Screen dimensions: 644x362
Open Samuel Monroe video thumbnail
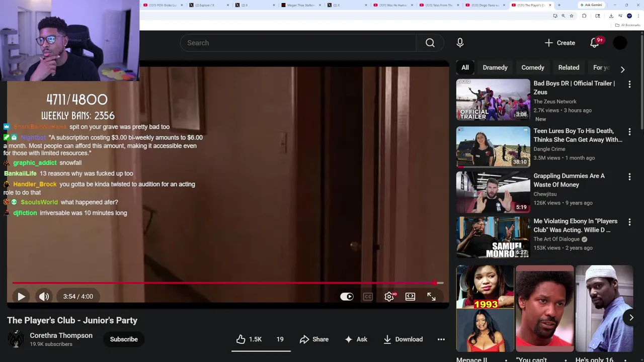493,237
